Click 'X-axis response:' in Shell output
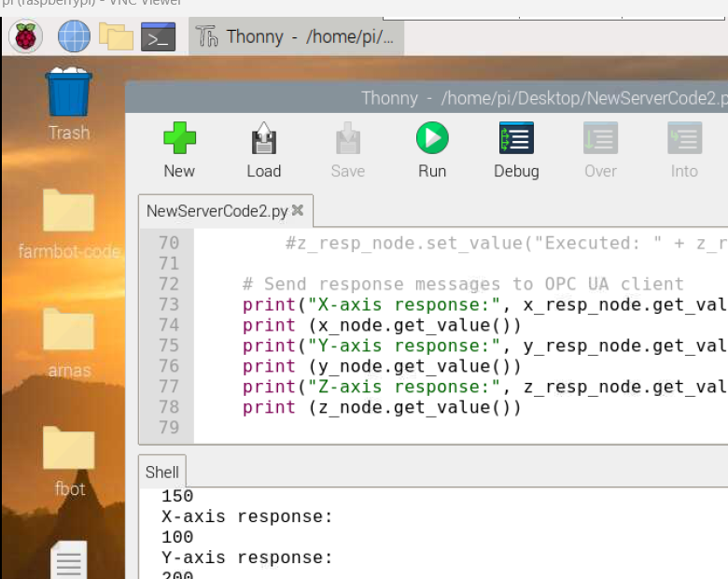The width and height of the screenshot is (728, 579). (x=247, y=516)
